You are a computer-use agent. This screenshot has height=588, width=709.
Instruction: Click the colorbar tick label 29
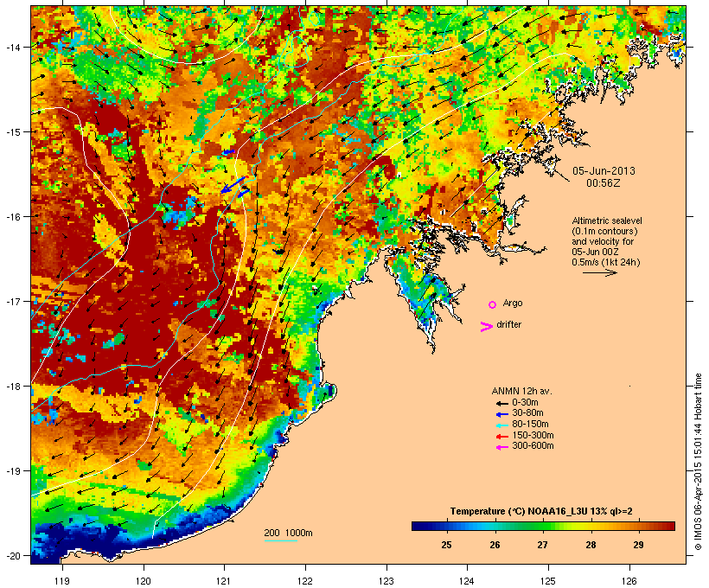pos(638,545)
